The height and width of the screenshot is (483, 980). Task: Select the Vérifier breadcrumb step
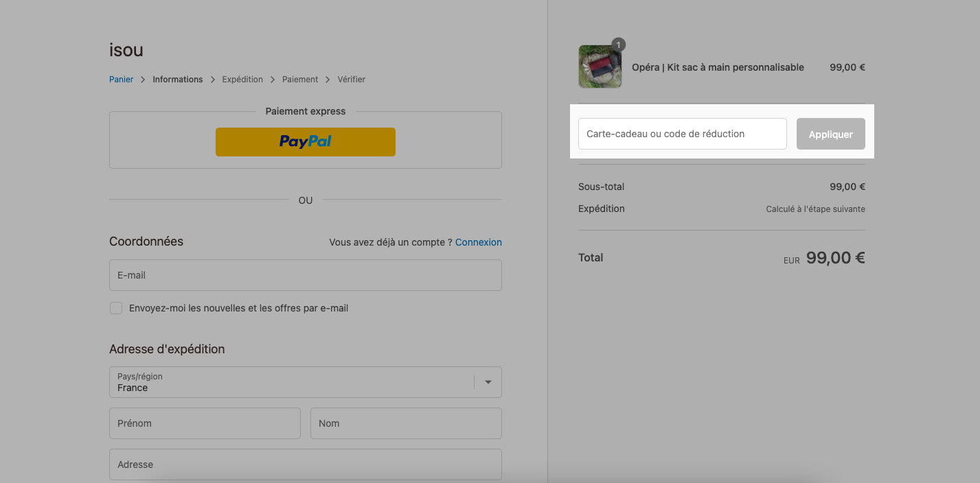(x=352, y=80)
